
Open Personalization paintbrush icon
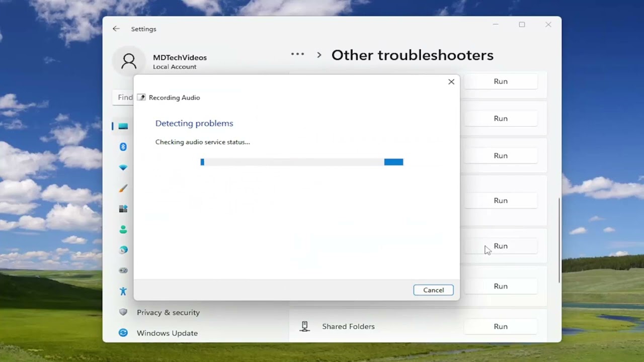click(123, 188)
